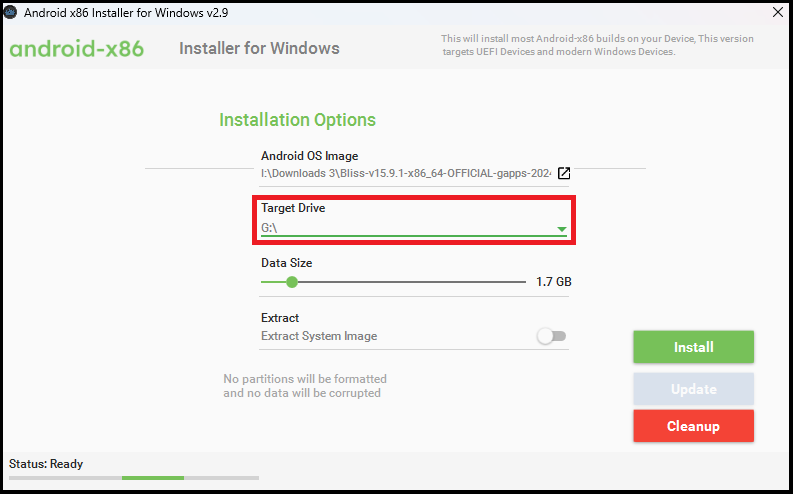The image size is (793, 494).
Task: Click the Data Size slider handle
Action: pos(292,282)
